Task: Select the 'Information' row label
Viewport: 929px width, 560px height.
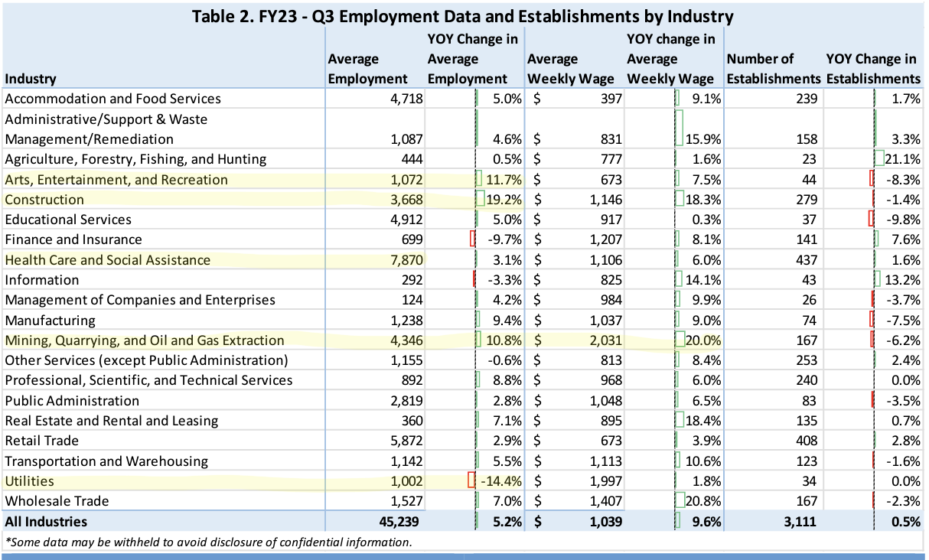Action: 42,280
